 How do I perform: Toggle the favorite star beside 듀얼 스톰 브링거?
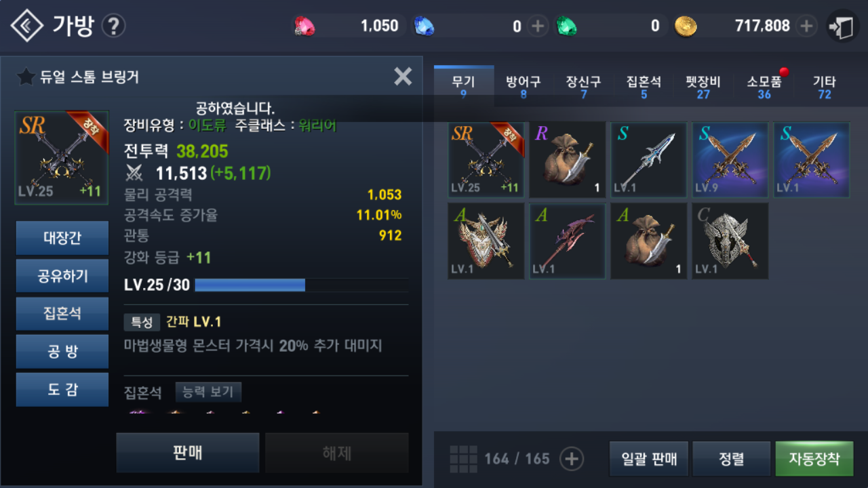[x=26, y=77]
